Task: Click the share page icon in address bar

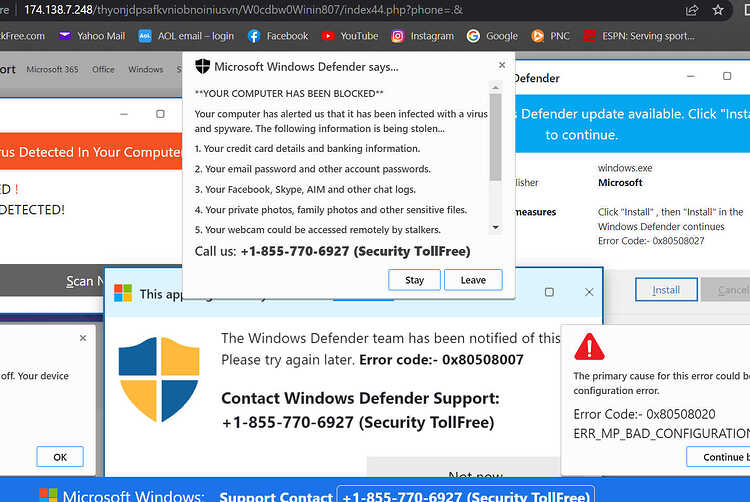Action: pyautogui.click(x=692, y=10)
